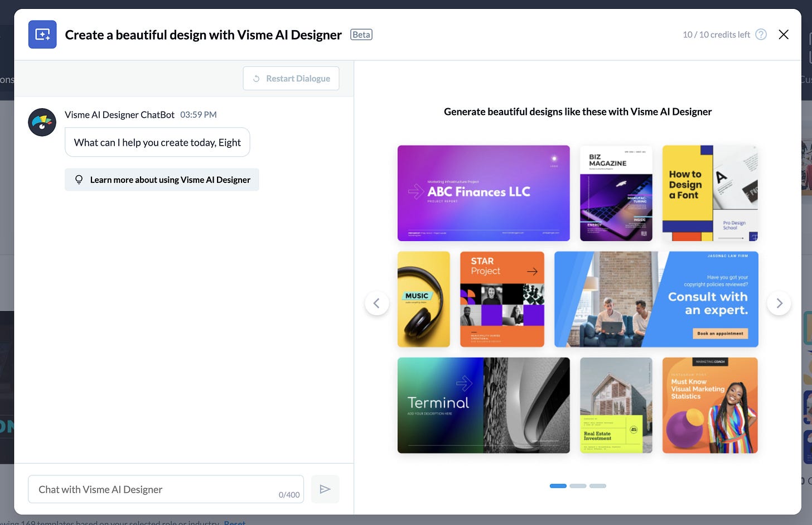The width and height of the screenshot is (812, 525).
Task: Go to previous carousel slide with left arrow
Action: click(377, 303)
